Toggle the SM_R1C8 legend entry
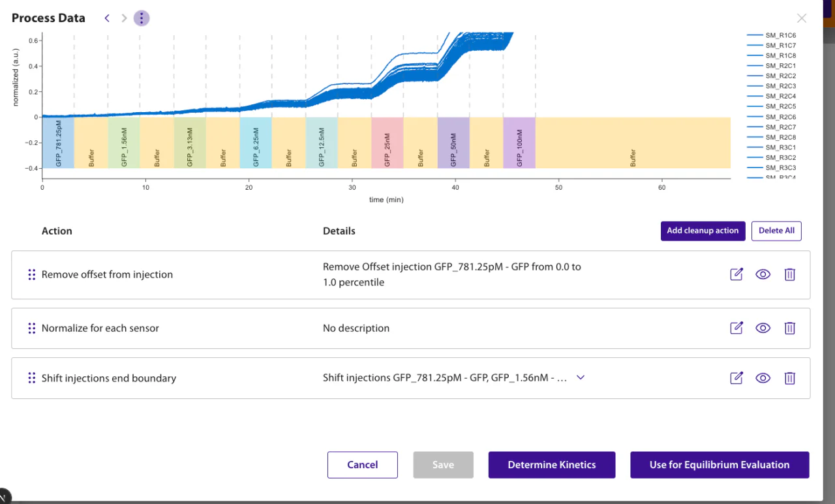 [772, 55]
